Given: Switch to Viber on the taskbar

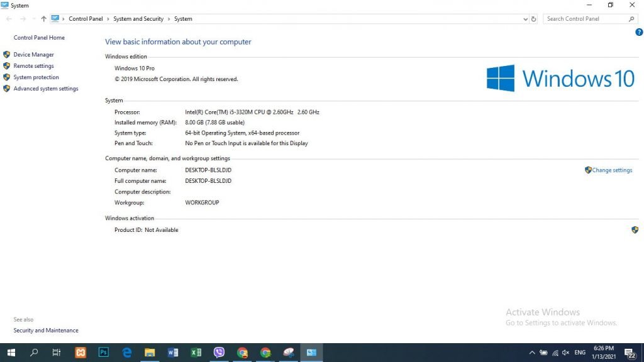Looking at the screenshot, I should (219, 353).
